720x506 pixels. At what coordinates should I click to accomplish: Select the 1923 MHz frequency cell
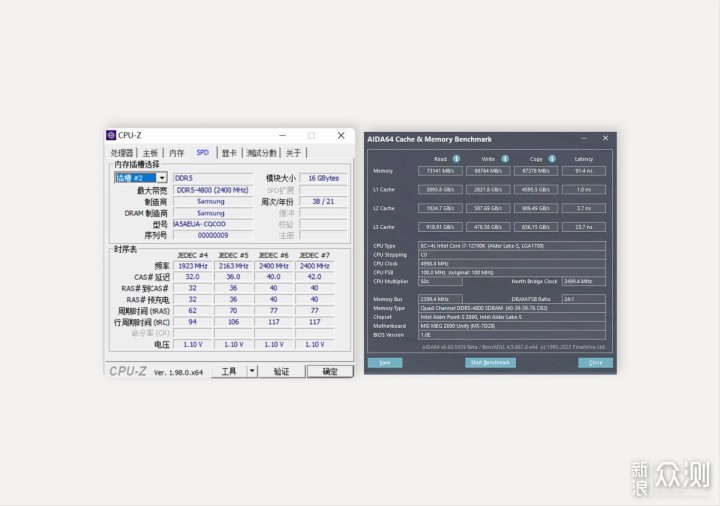192,266
